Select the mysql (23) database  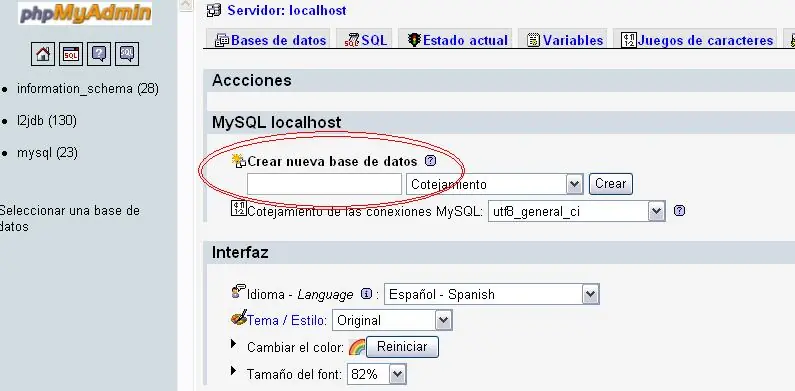click(47, 153)
